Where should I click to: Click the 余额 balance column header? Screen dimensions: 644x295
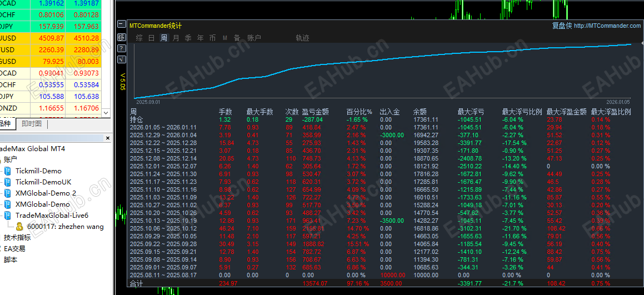coord(420,111)
